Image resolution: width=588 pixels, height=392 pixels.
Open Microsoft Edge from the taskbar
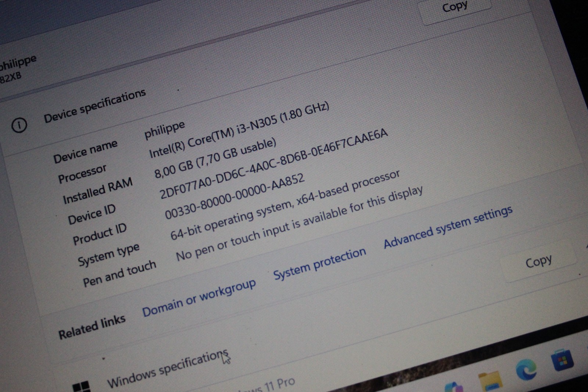tap(526, 370)
